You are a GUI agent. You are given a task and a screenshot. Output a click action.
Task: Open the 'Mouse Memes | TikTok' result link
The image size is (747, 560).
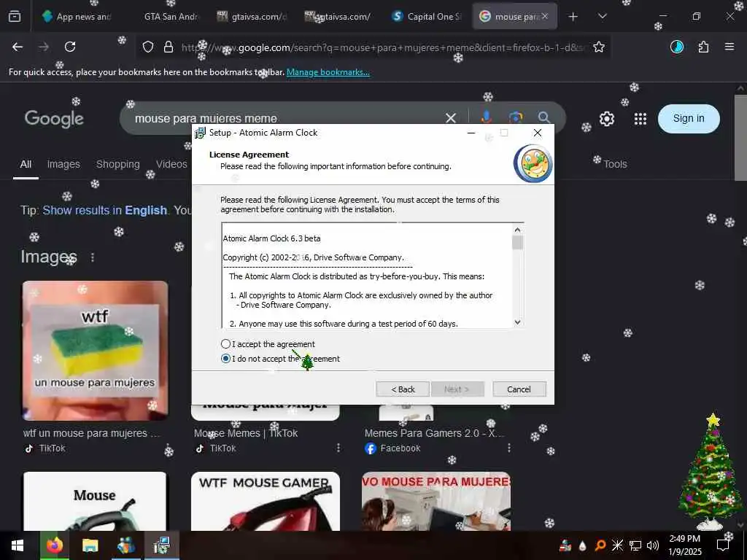pos(246,433)
